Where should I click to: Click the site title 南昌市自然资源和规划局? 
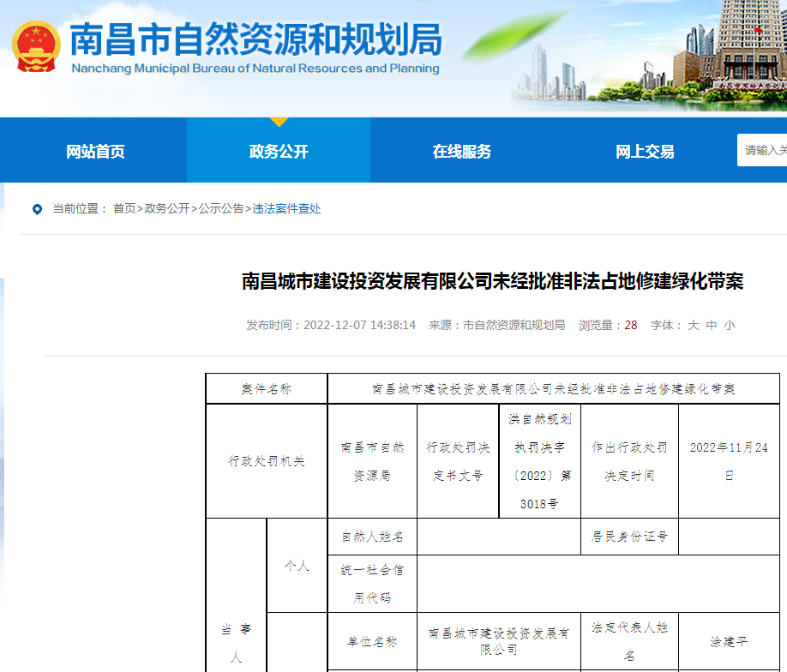[256, 39]
